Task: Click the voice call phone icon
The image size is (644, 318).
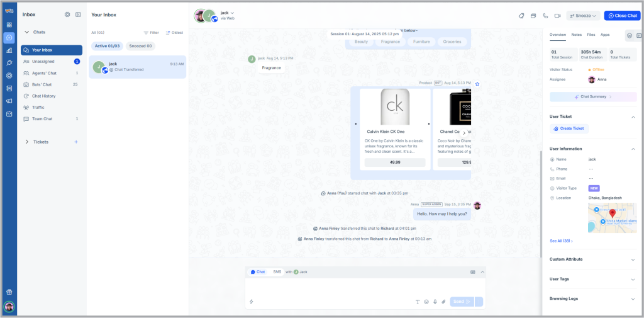Action: [545, 16]
